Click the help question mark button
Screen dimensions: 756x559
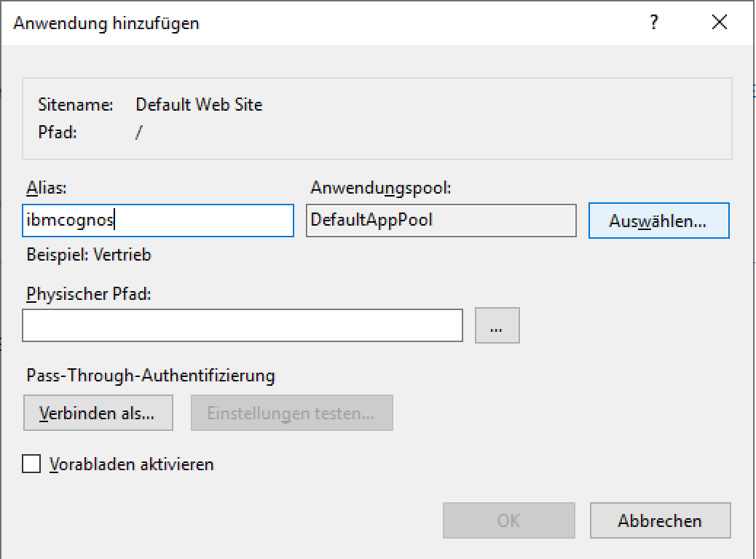click(x=654, y=23)
